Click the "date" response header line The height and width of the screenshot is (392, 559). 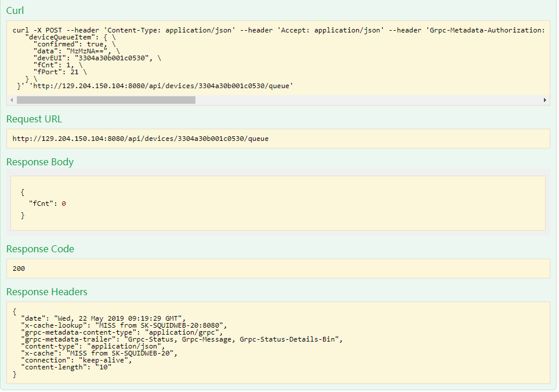click(x=103, y=318)
